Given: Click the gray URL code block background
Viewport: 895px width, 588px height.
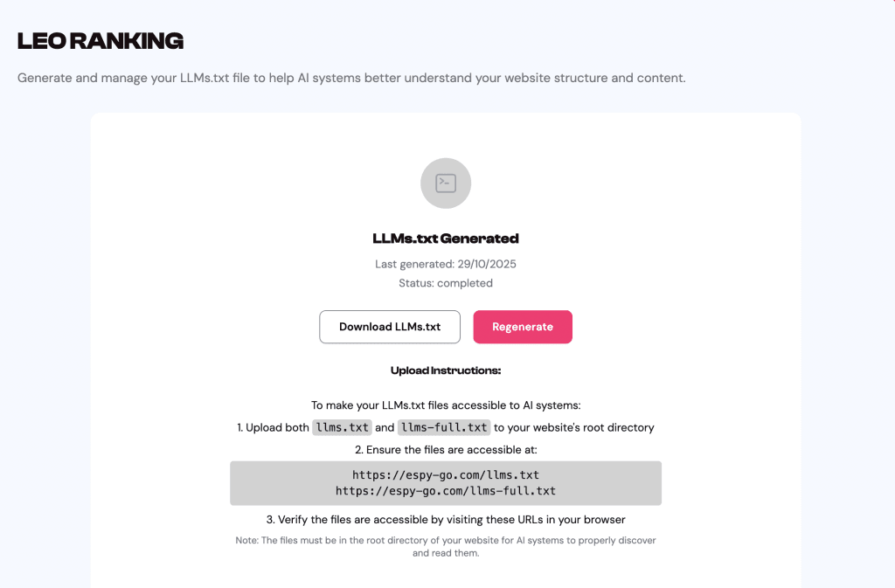Looking at the screenshot, I should [x=612, y=483].
